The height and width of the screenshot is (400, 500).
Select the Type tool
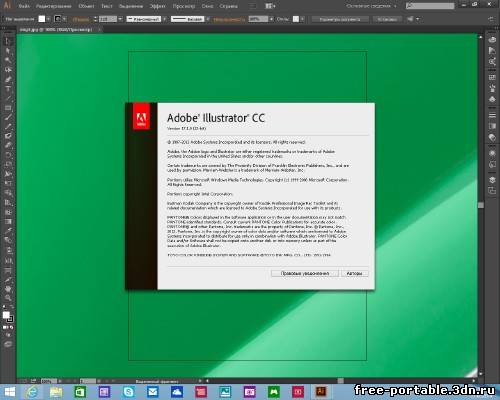(x=8, y=89)
